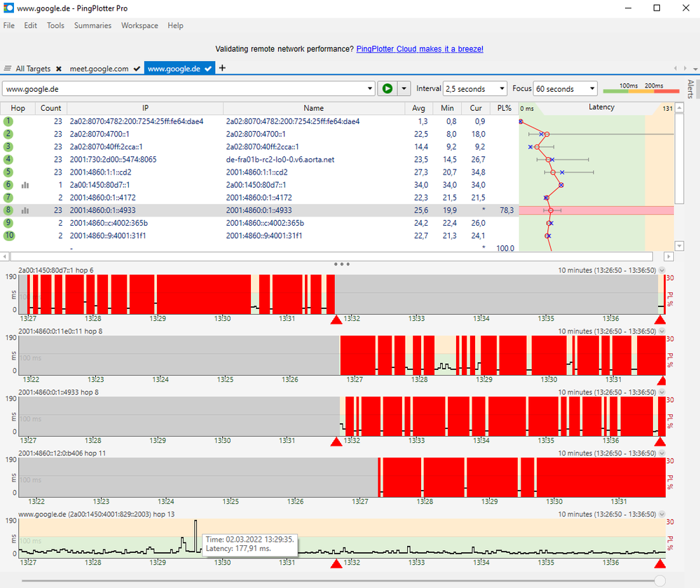Open hop 6 graph time range dropdown
This screenshot has height=588, width=700.
pyautogui.click(x=662, y=270)
